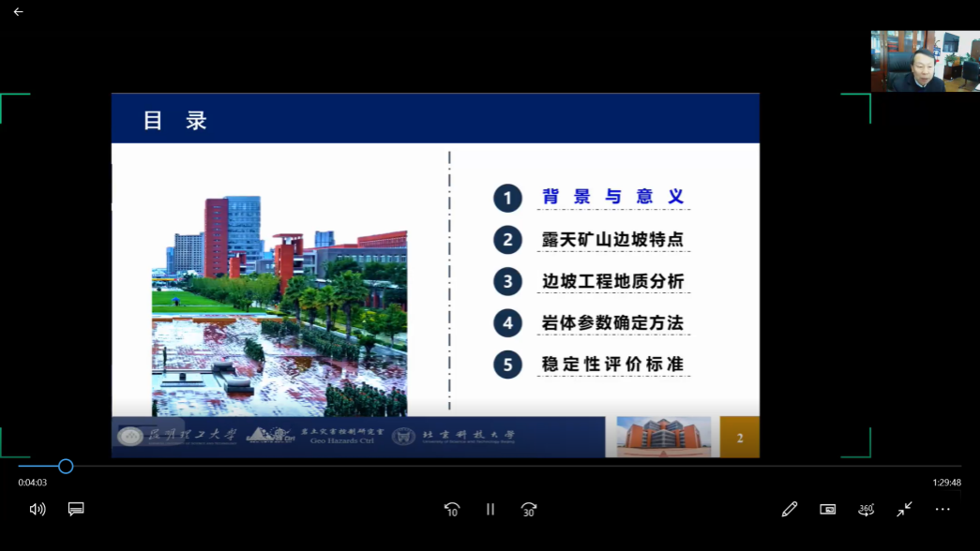Mute the video with the volume icon

38,509
